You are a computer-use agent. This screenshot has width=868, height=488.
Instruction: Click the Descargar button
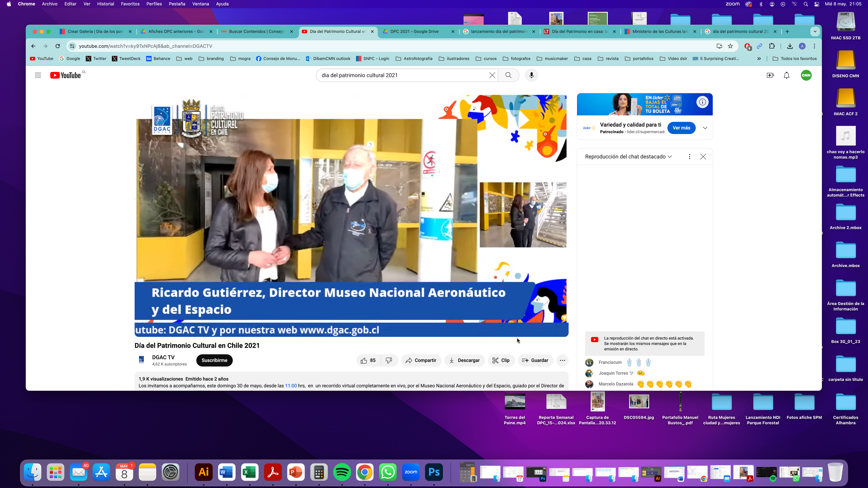[464, 360]
